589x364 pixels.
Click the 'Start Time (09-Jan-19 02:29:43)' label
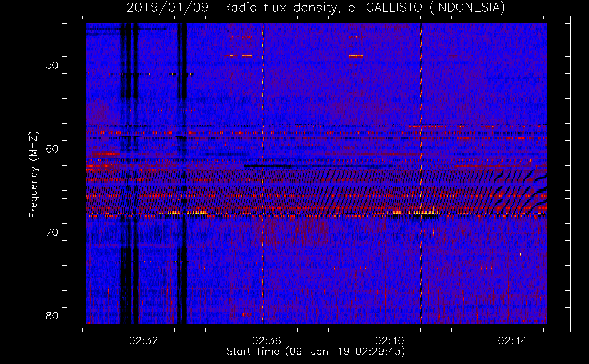(x=316, y=352)
